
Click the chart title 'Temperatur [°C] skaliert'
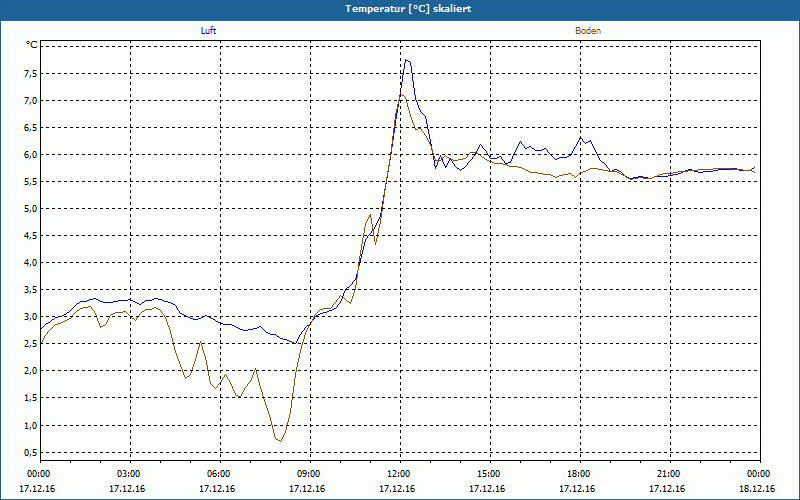pos(408,9)
